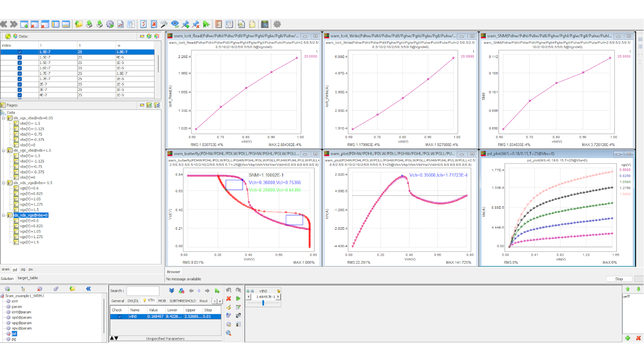Viewport: 644px width, 362px height.
Task: Collapse the ids_vgs_vbs@vds=1.5 tree node
Action: coord(4,150)
